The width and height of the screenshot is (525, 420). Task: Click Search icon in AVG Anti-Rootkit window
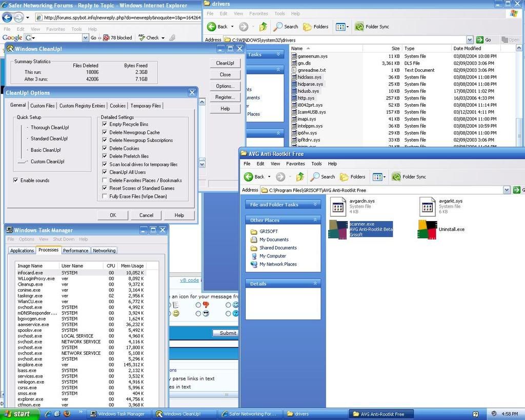(315, 176)
